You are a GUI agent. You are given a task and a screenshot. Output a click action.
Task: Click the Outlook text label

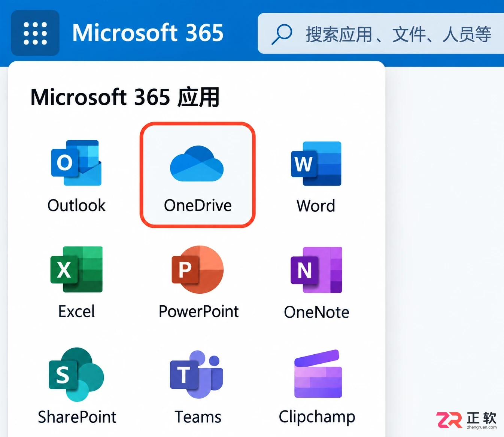click(x=76, y=205)
